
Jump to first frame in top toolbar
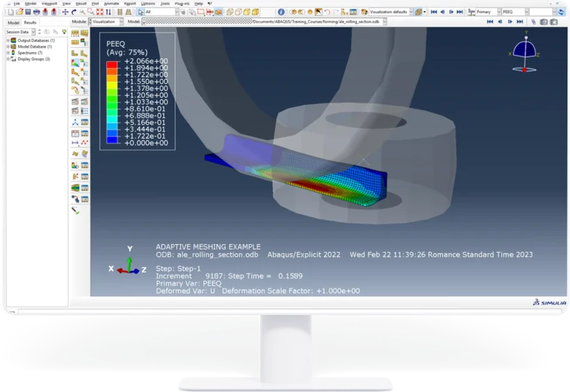(434, 12)
